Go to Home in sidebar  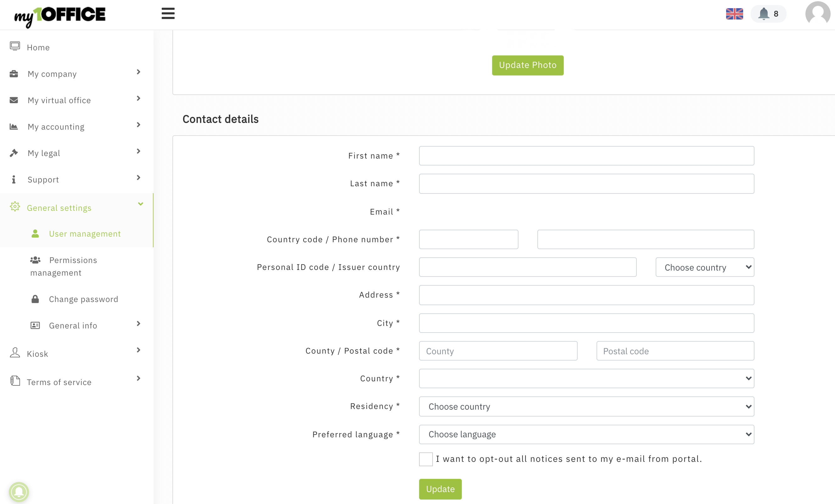coord(38,48)
